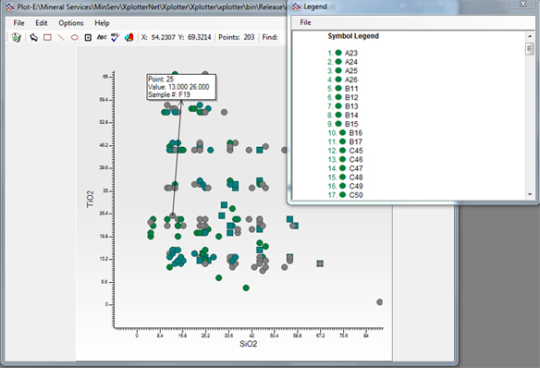Click the Legend scrollbar up arrow
This screenshot has width=540, height=368.
pos(530,36)
